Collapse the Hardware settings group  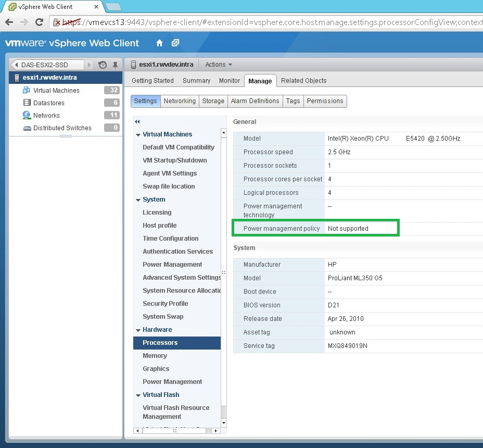pos(138,330)
